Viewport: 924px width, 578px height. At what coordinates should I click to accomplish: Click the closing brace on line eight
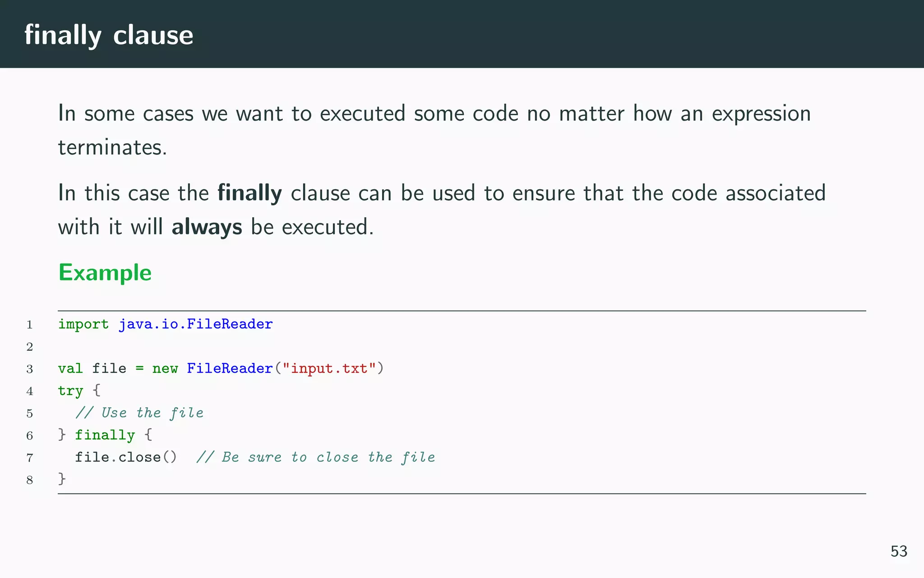(62, 479)
